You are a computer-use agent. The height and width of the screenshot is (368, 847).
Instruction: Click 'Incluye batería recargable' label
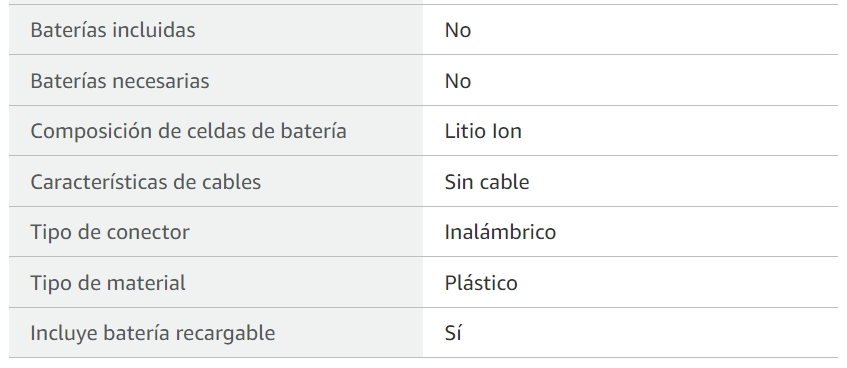click(x=152, y=333)
